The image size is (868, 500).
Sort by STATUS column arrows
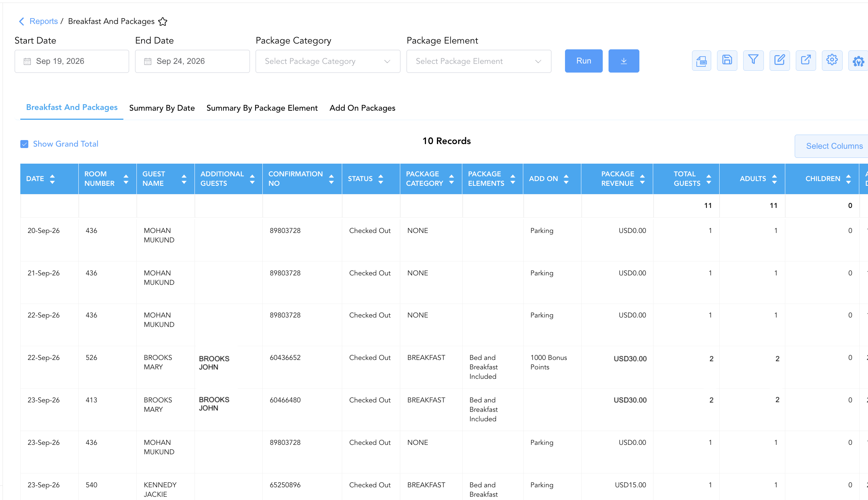point(381,179)
